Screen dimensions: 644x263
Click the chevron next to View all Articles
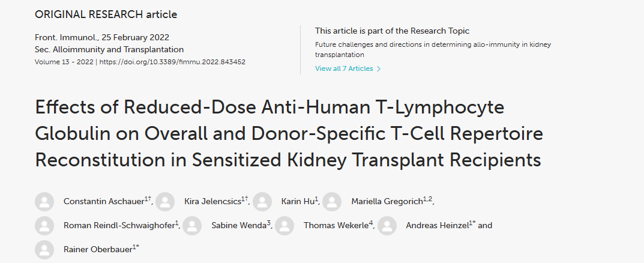[379, 69]
